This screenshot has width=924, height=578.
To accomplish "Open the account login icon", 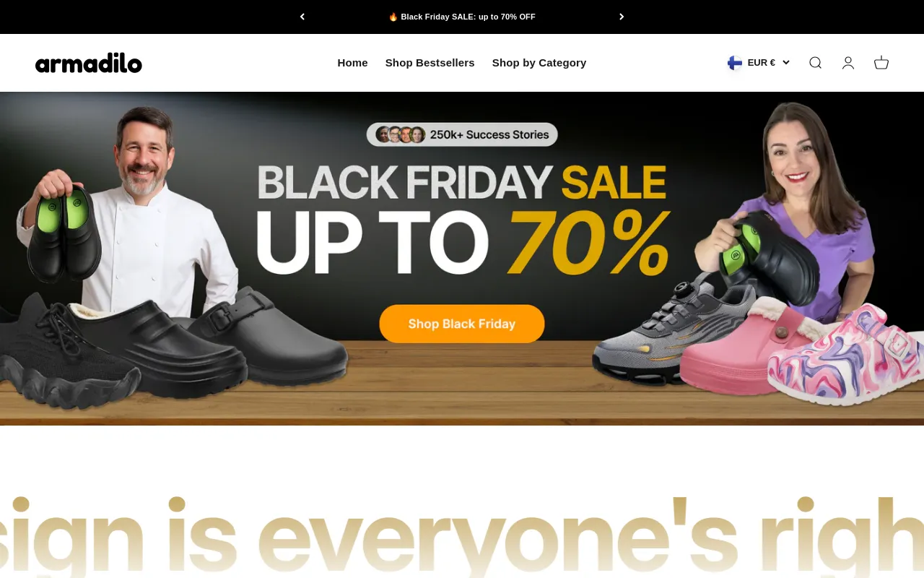I will click(x=848, y=63).
